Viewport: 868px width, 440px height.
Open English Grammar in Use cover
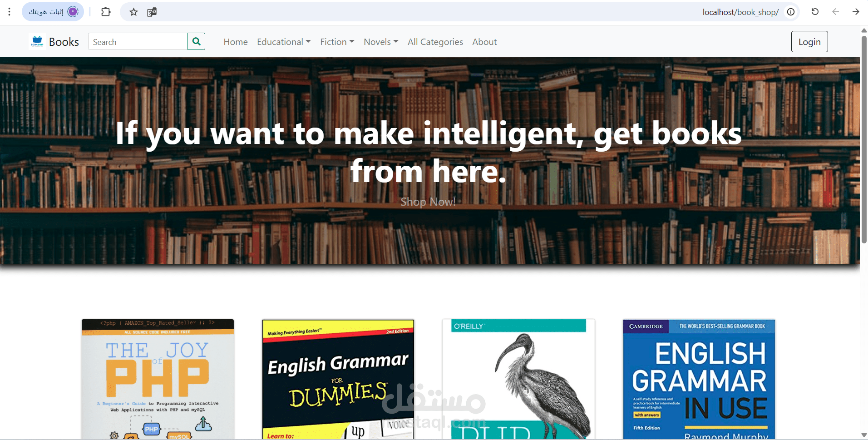pyautogui.click(x=699, y=379)
